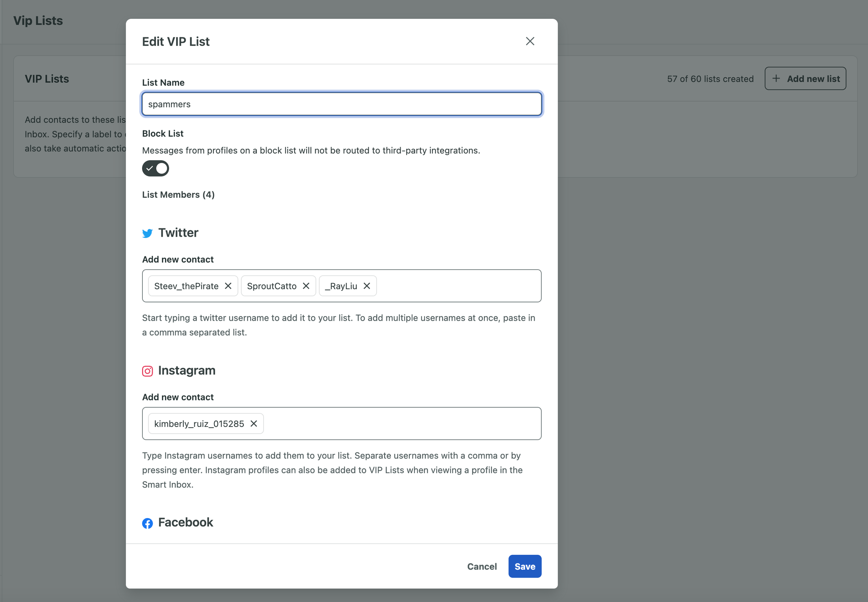
Task: Click the Instagram logo icon
Action: (147, 371)
